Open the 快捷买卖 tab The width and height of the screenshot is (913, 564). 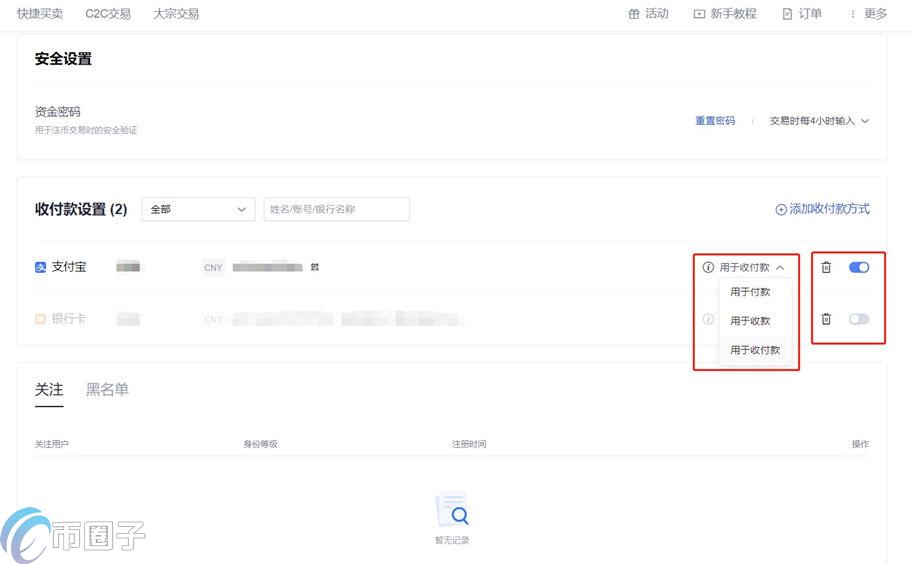pos(40,13)
